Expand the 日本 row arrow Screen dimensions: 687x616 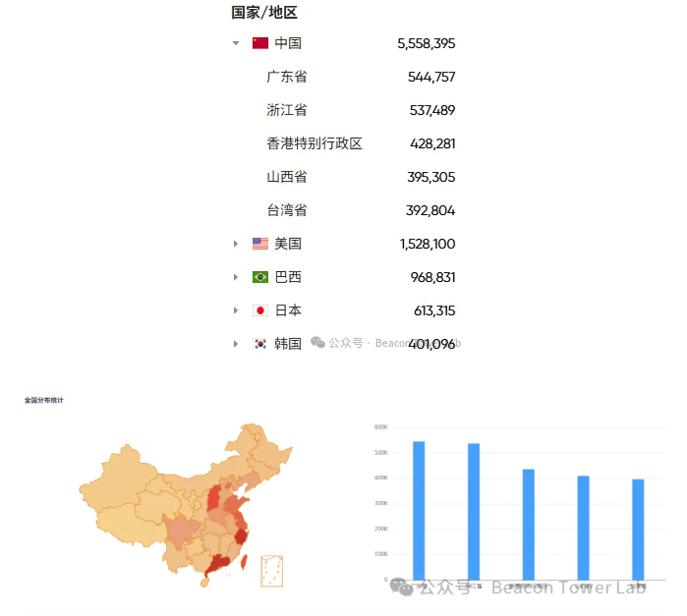click(236, 310)
